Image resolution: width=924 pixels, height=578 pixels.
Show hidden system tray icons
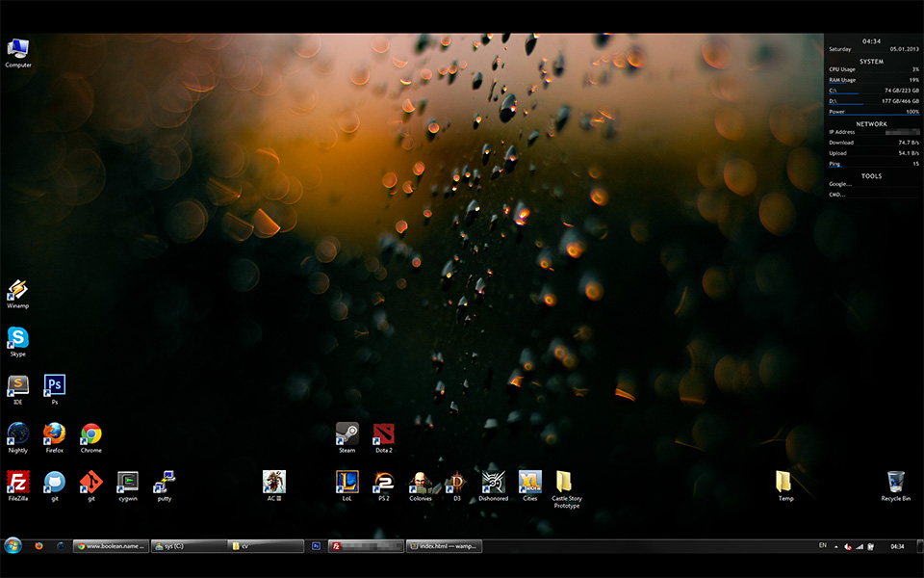(x=834, y=546)
